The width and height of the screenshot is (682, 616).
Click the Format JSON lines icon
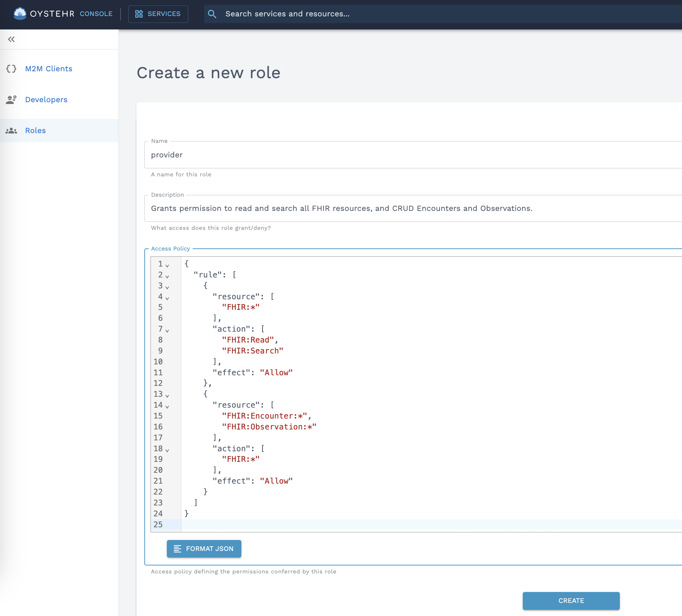click(177, 549)
